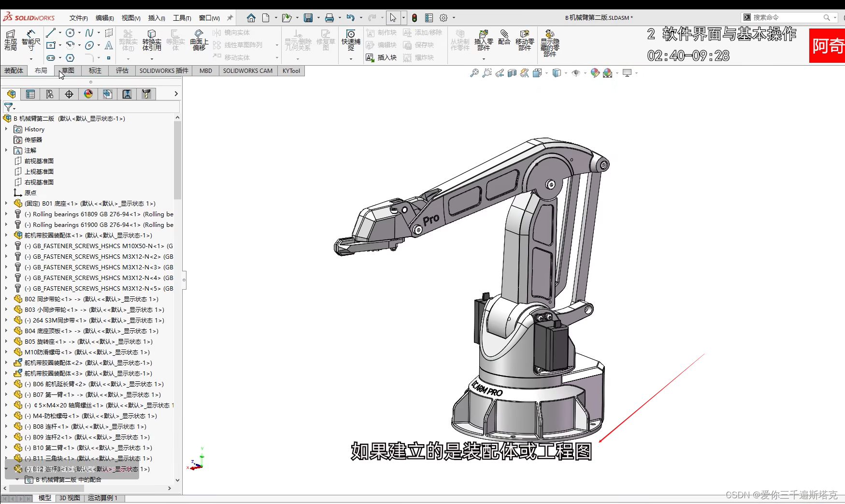Open View Orientation dropdown arrow
845x504 pixels.
point(546,73)
